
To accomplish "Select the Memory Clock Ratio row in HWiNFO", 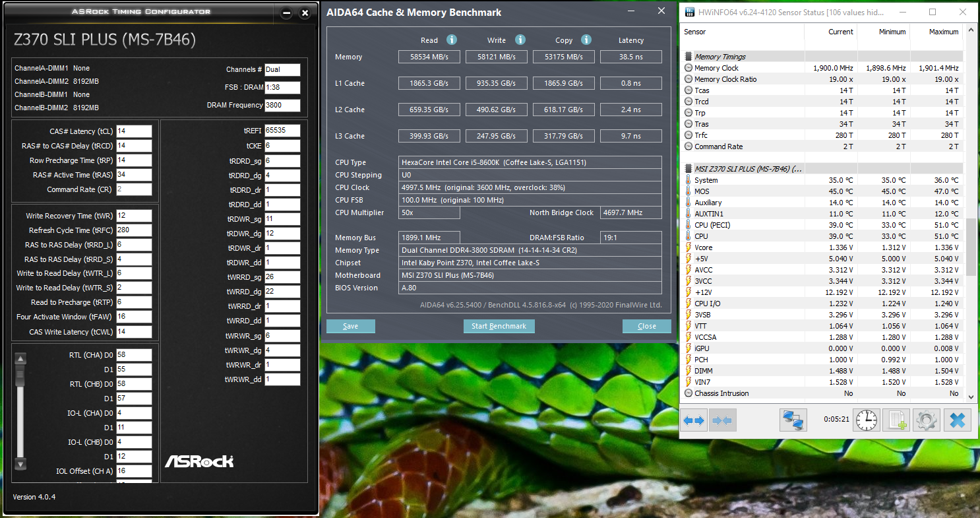I will point(822,79).
